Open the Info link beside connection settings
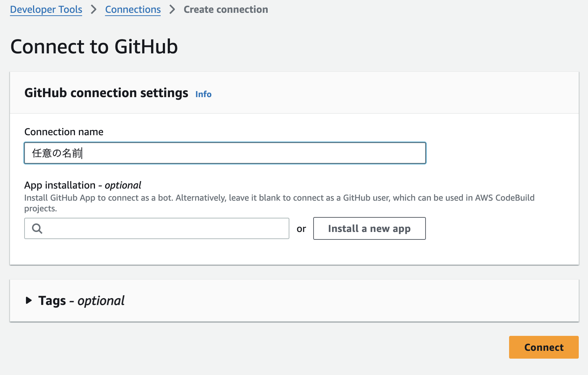588x375 pixels. pyautogui.click(x=203, y=94)
